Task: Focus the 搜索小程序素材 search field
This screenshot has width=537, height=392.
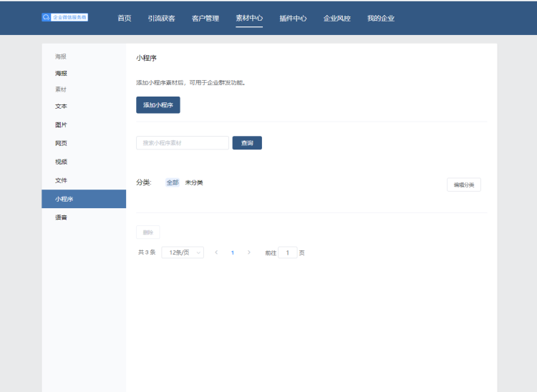Action: coord(183,143)
